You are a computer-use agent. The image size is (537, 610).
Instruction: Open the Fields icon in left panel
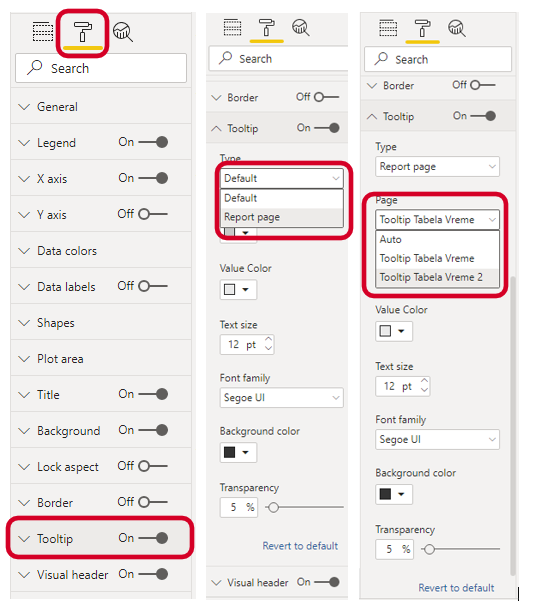click(43, 32)
